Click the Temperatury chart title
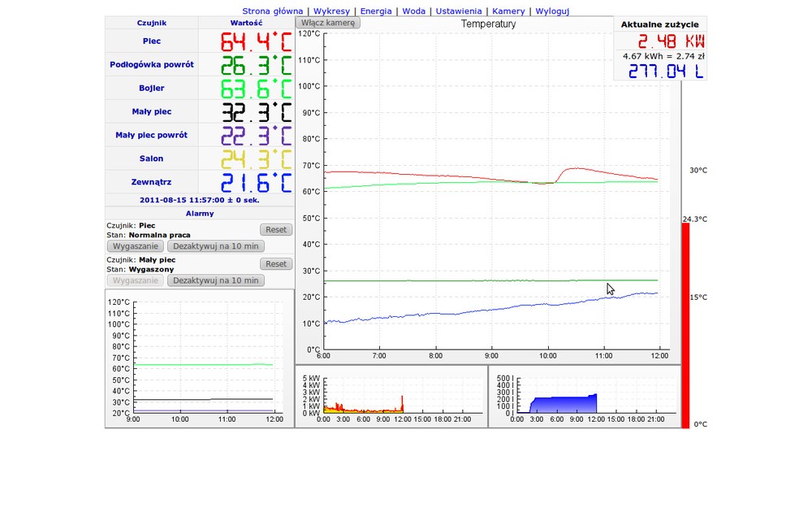Viewport: 812px width, 508px height. pos(488,24)
